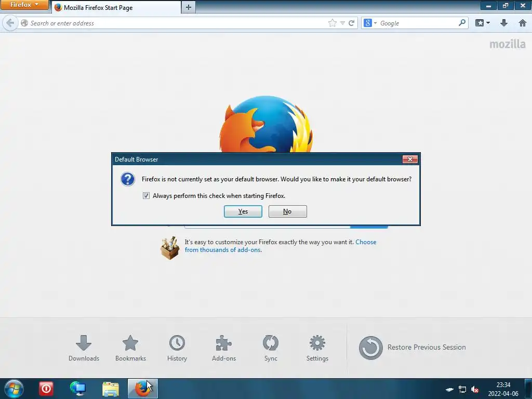
Task: Open Windows Explorer from the taskbar
Action: (x=111, y=389)
